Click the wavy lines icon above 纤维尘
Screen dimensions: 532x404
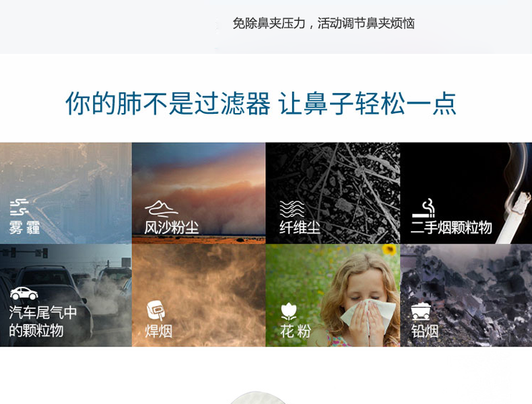[x=292, y=209]
